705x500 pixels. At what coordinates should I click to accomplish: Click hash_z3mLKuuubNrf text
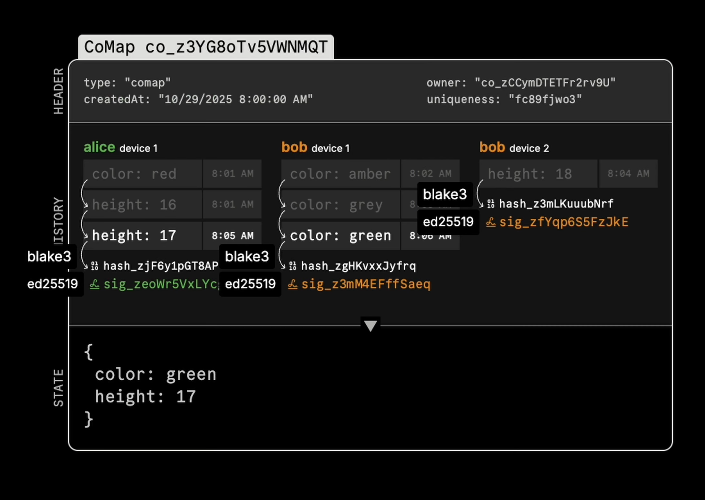tap(556, 204)
